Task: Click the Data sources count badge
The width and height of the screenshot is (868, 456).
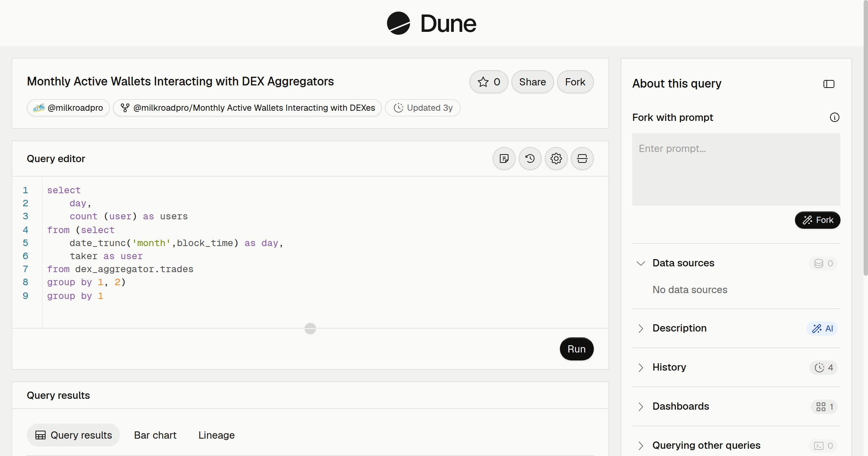Action: click(x=823, y=263)
